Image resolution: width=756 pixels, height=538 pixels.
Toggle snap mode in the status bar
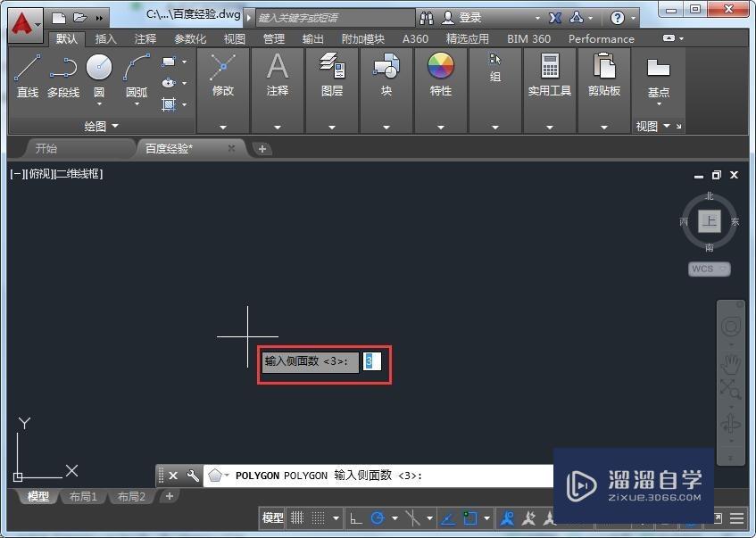(318, 517)
